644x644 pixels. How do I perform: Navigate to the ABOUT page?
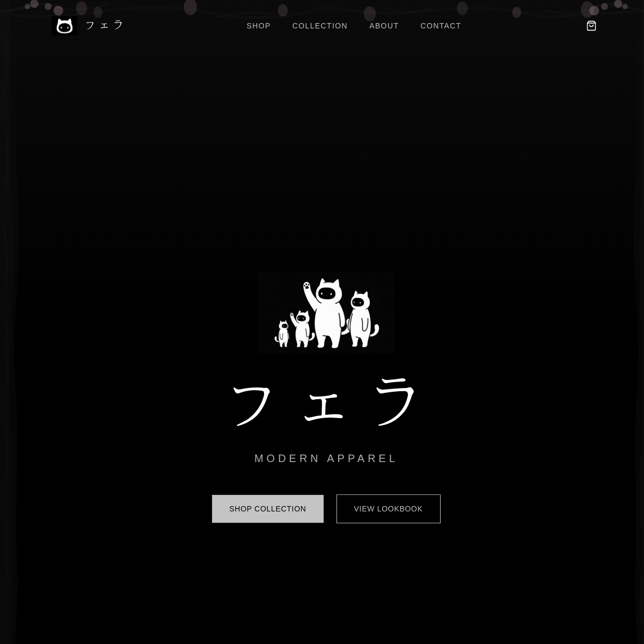pyautogui.click(x=384, y=26)
